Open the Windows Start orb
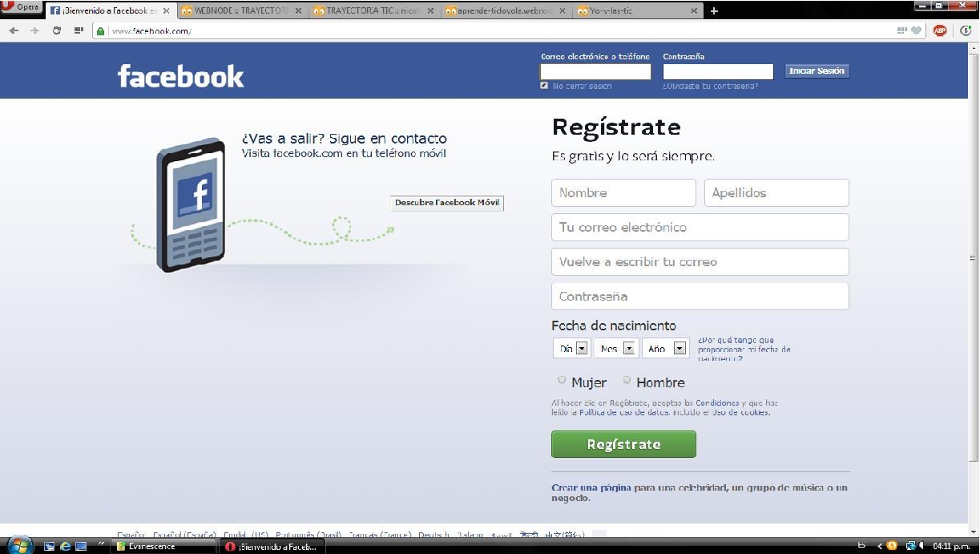The image size is (980, 554). tap(20, 545)
